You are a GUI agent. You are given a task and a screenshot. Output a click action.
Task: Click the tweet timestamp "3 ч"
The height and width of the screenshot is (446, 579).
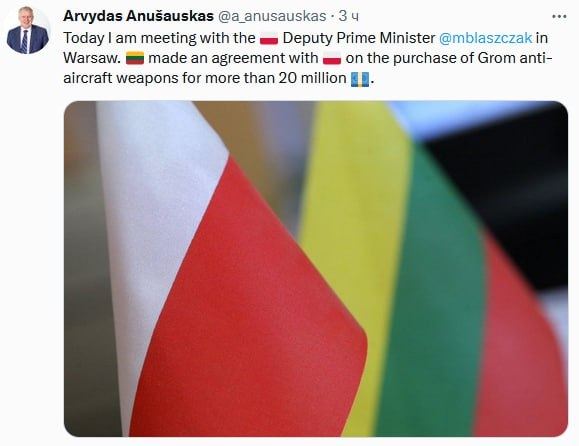click(x=349, y=16)
